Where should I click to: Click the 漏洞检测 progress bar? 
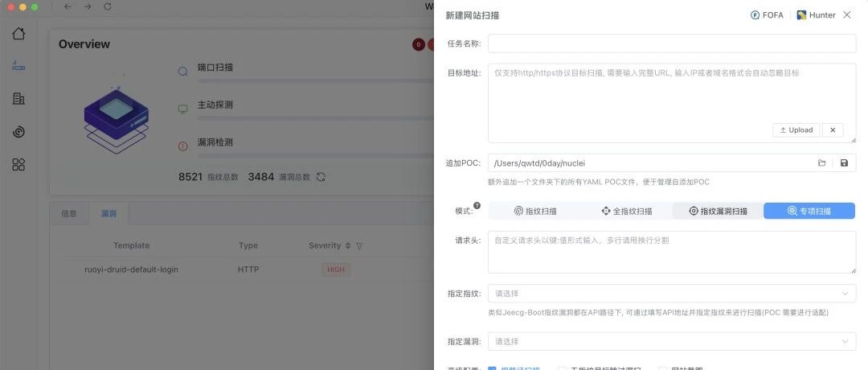(316, 156)
